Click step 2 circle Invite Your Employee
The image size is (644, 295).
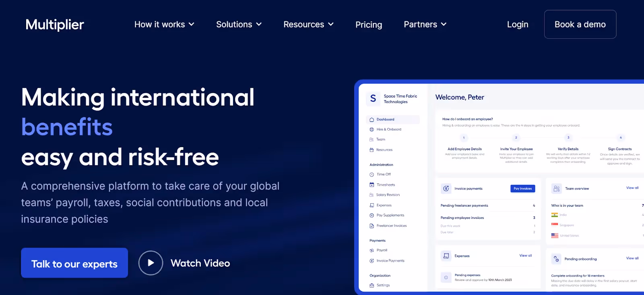pyautogui.click(x=516, y=138)
